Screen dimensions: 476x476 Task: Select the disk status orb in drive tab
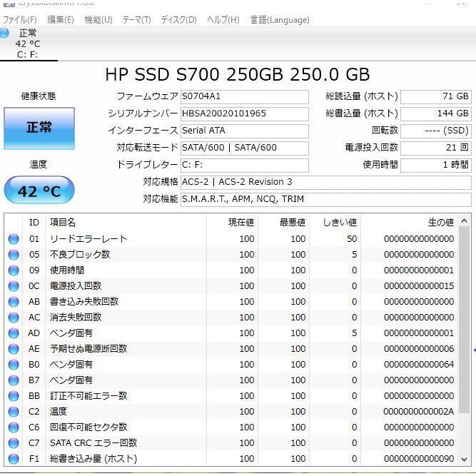tap(6, 34)
